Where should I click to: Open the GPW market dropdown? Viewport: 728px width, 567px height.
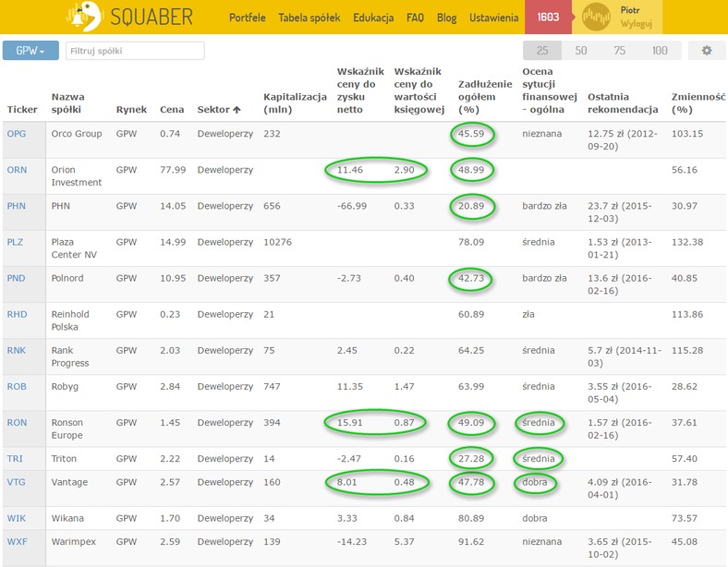[x=30, y=51]
